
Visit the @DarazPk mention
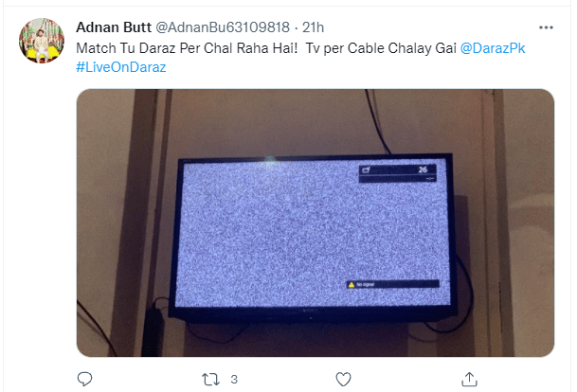click(493, 48)
